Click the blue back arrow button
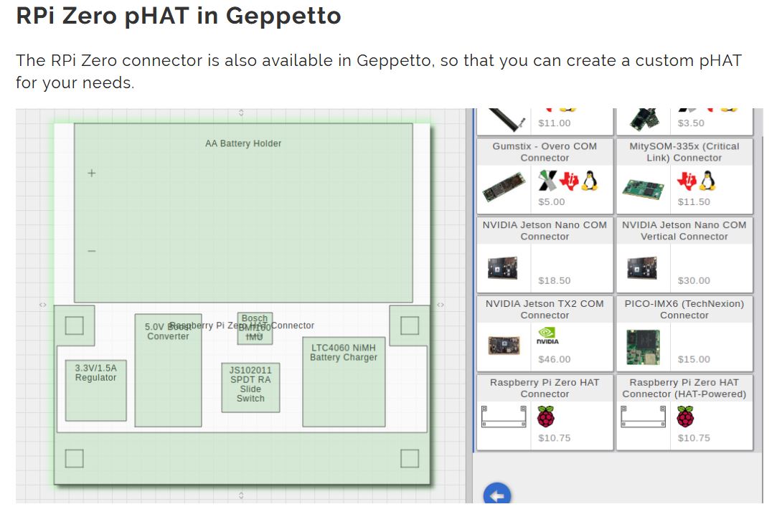The width and height of the screenshot is (782, 532). (496, 493)
